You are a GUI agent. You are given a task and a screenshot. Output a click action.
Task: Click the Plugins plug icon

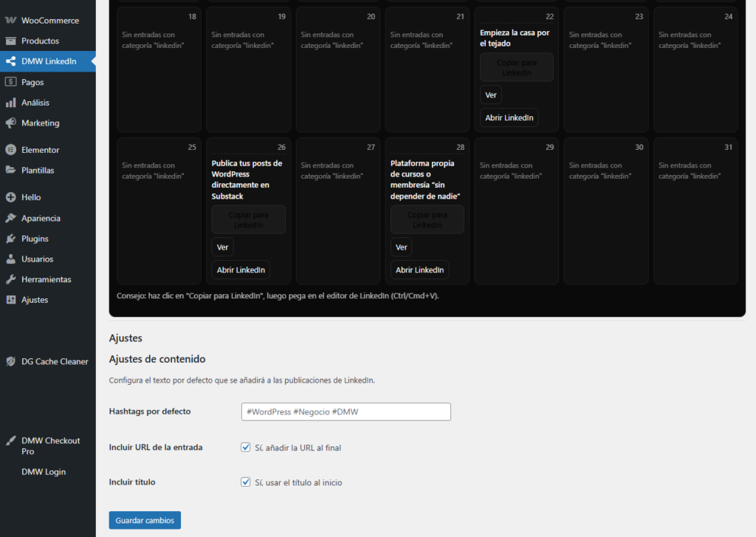coord(11,239)
